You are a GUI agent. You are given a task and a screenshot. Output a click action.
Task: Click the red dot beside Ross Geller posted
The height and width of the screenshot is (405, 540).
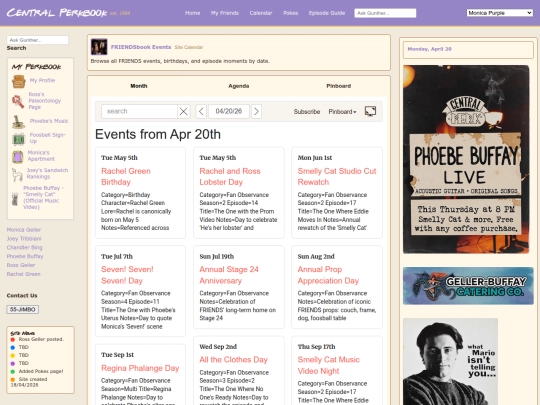pos(13,340)
